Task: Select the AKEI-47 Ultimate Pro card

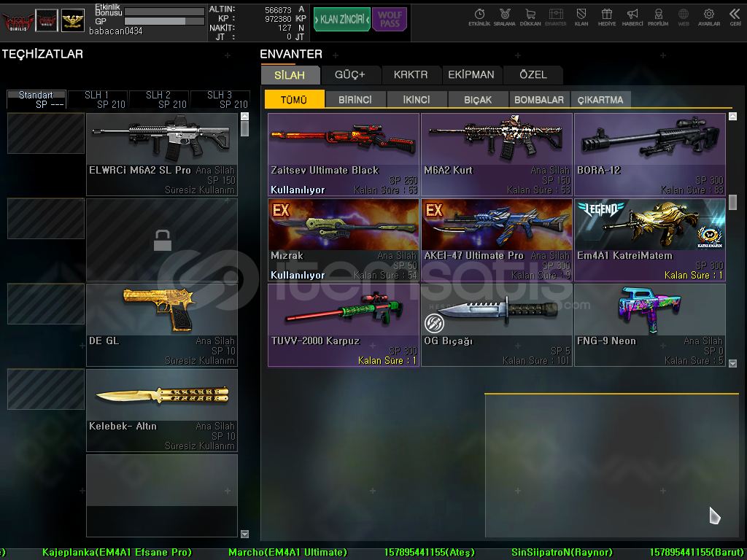Action: [x=497, y=240]
